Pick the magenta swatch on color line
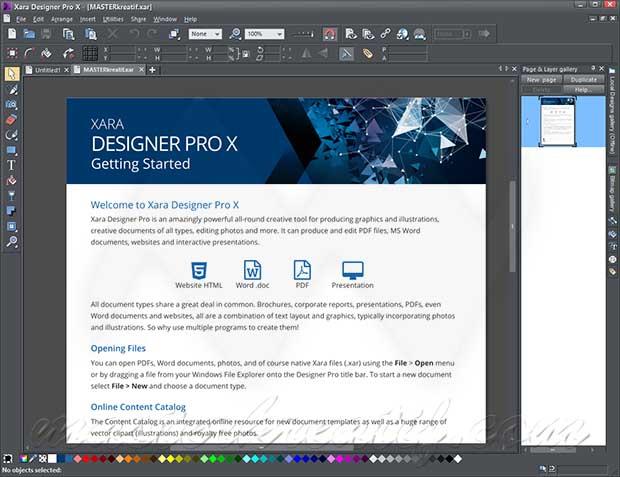The height and width of the screenshot is (477, 620). 340,459
